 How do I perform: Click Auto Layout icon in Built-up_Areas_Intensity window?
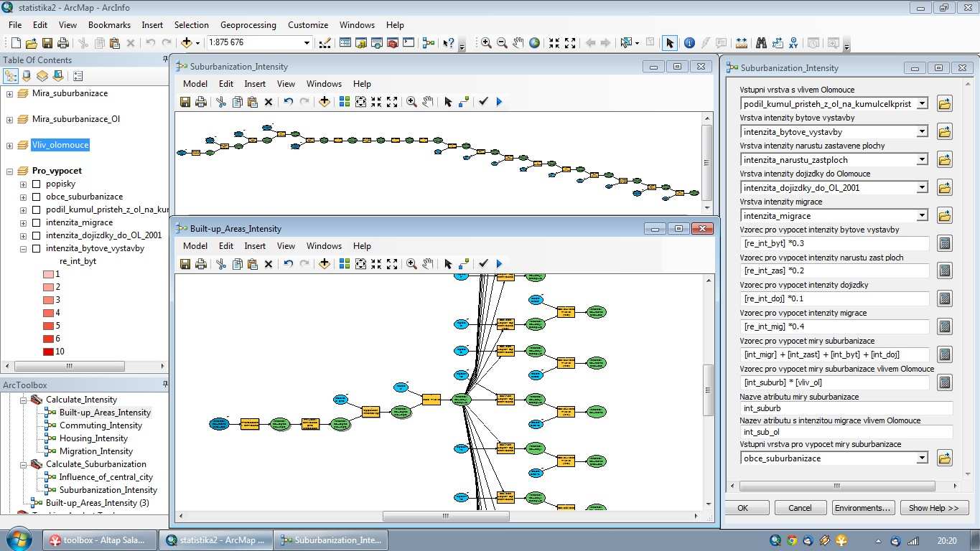(345, 264)
